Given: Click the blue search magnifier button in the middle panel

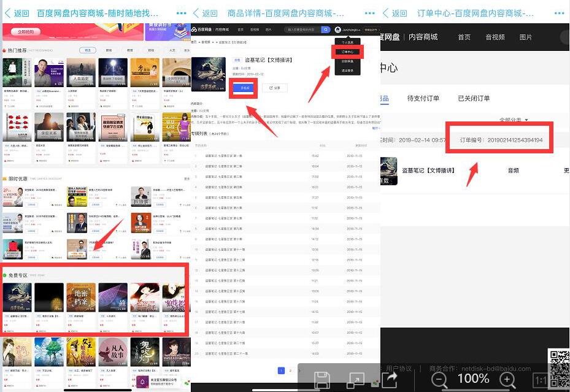Looking at the screenshot, I should (326, 29).
